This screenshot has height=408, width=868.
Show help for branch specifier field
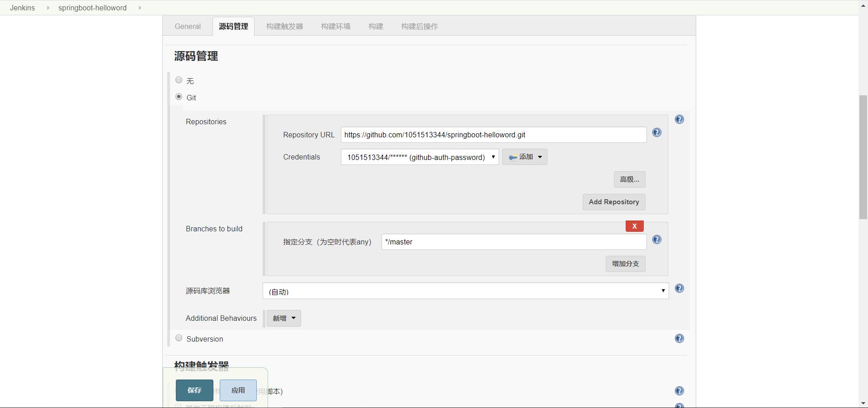click(x=656, y=239)
